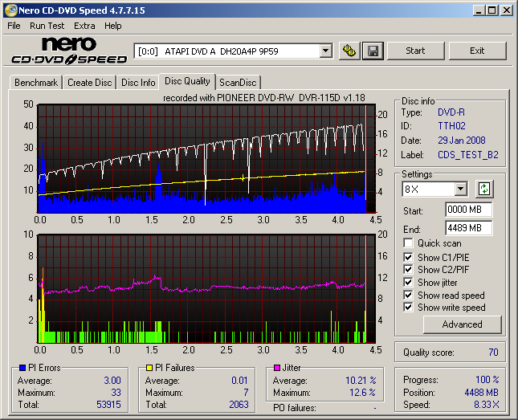Viewport: 518px width, 420px height.
Task: Click the blue PI Errors legend swatch
Action: point(22,368)
